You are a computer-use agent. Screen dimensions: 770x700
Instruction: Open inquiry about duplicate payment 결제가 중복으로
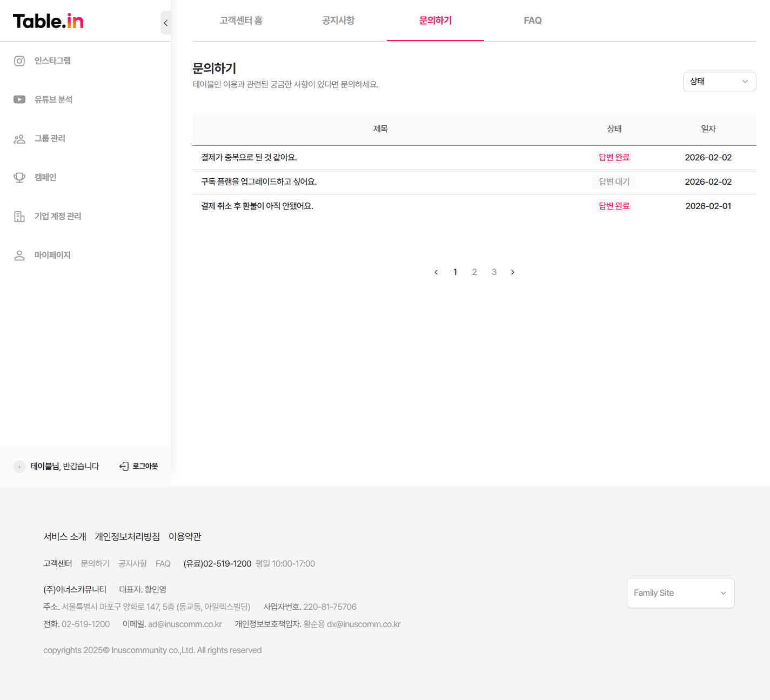tap(249, 158)
